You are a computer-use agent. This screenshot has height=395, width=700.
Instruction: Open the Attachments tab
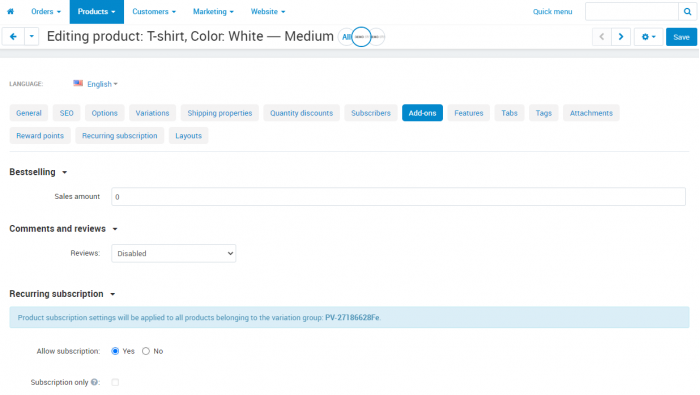pyautogui.click(x=591, y=113)
